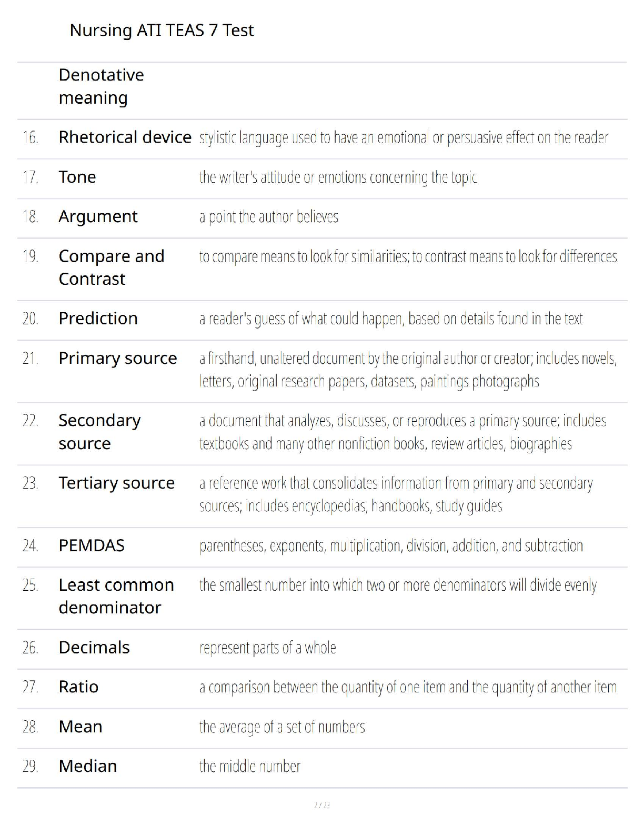Click the 'Secondary source' term
The width and height of the screenshot is (644, 834).
(99, 432)
